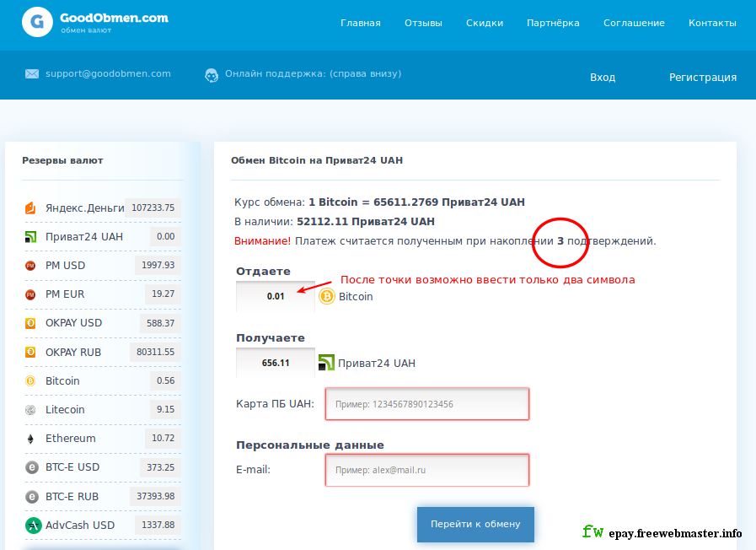
Task: Click the Персональные данные heading
Action: tap(310, 445)
